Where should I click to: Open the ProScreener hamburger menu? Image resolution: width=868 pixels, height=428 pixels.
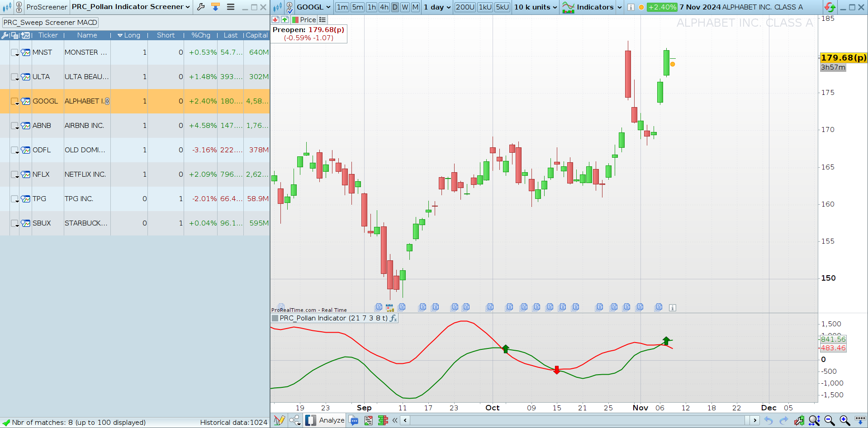(231, 7)
